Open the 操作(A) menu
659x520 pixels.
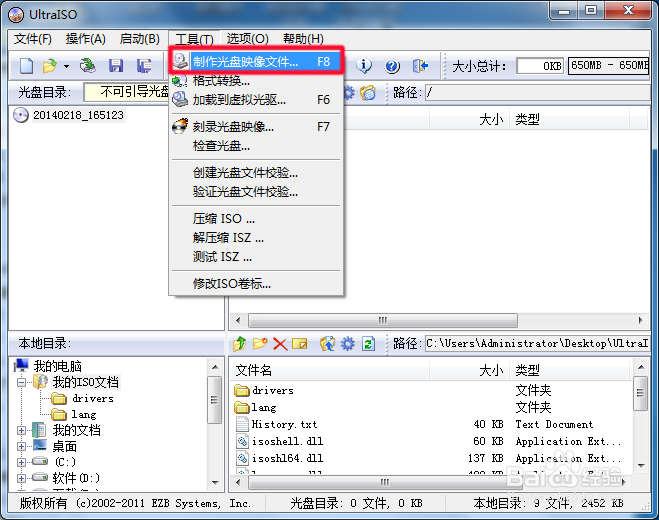pyautogui.click(x=86, y=39)
